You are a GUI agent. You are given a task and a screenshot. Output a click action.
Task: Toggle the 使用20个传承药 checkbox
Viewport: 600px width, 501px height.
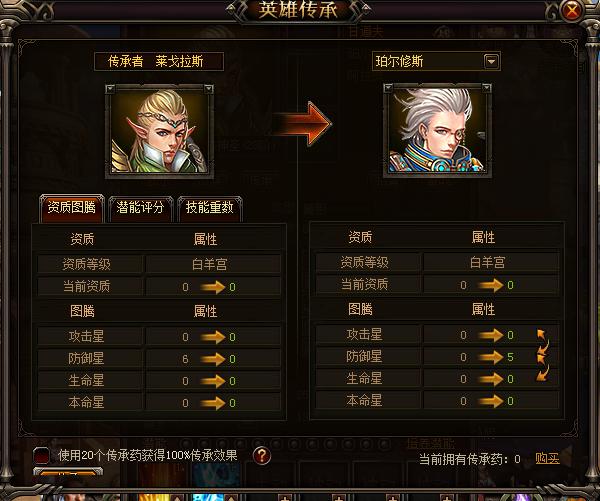point(41,455)
